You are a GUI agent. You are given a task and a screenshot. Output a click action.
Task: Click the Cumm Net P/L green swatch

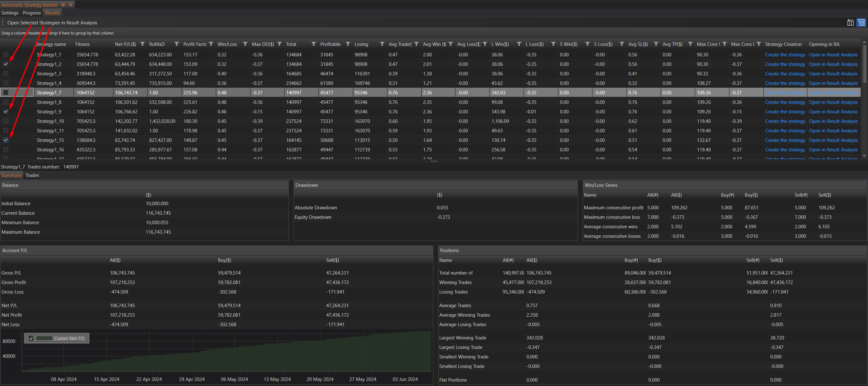(x=44, y=338)
